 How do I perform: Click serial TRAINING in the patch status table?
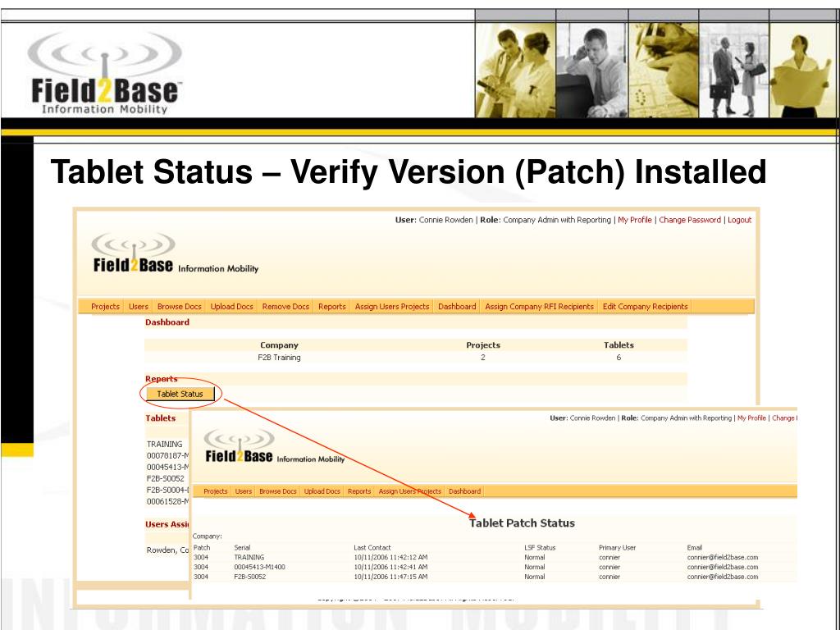click(249, 557)
